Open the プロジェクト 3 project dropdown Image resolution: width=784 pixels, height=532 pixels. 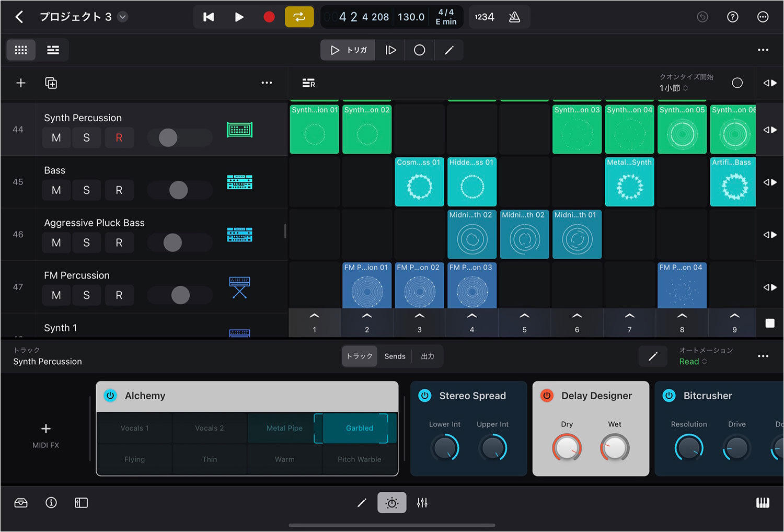pyautogui.click(x=122, y=17)
